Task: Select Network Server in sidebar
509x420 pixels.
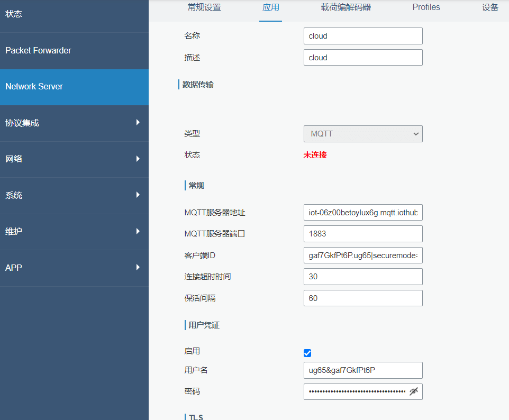Action: tap(74, 86)
